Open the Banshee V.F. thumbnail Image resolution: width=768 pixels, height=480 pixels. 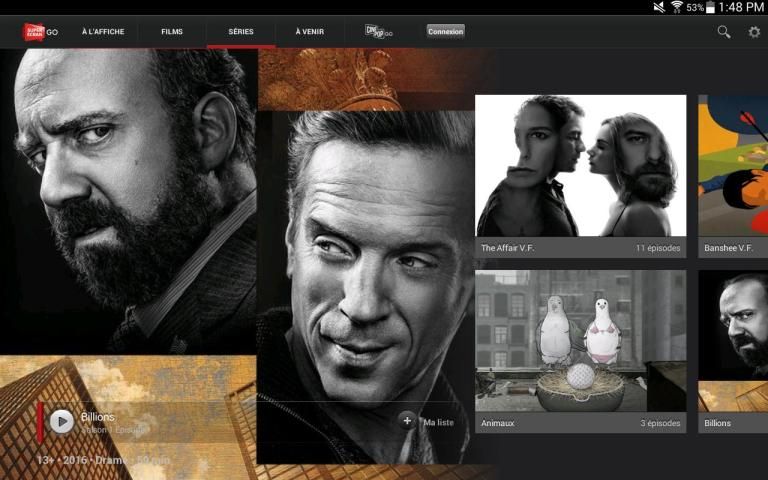[732, 166]
